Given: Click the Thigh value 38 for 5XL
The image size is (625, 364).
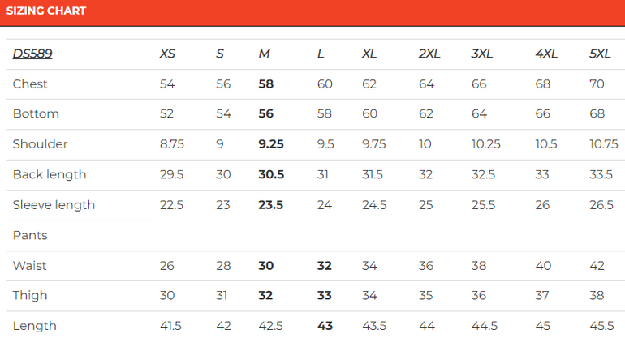Looking at the screenshot, I should (597, 296).
